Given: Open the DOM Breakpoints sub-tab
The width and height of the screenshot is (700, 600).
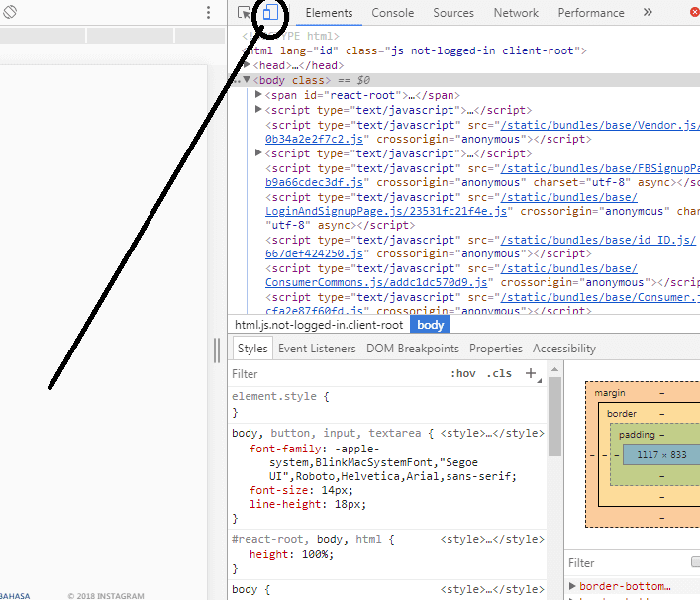Looking at the screenshot, I should point(413,349).
